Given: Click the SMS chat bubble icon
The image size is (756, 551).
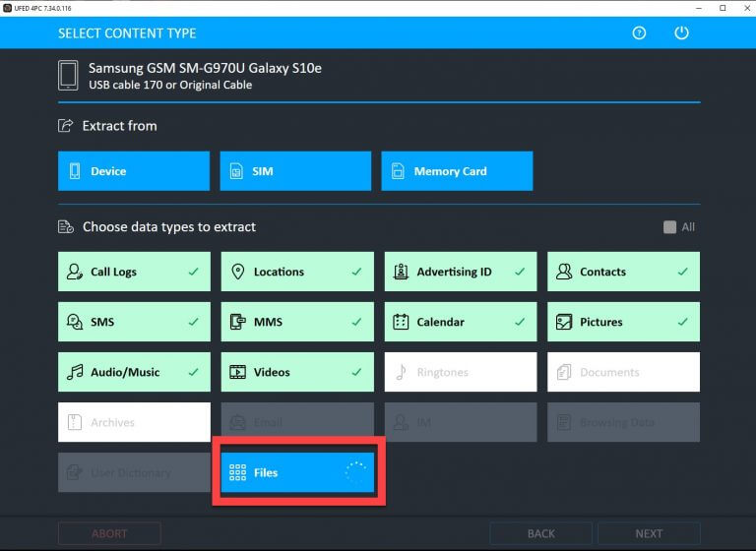Looking at the screenshot, I should 74,322.
